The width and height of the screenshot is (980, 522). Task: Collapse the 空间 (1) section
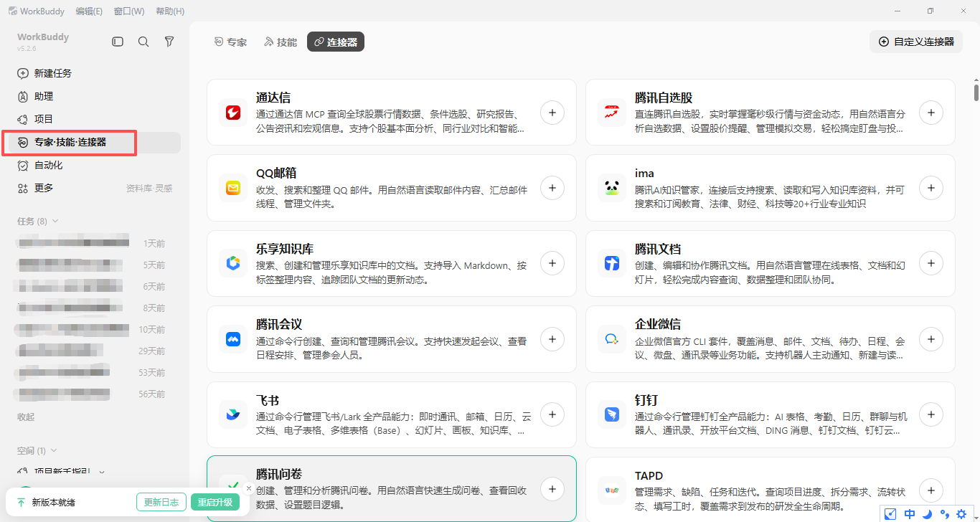pyautogui.click(x=37, y=450)
